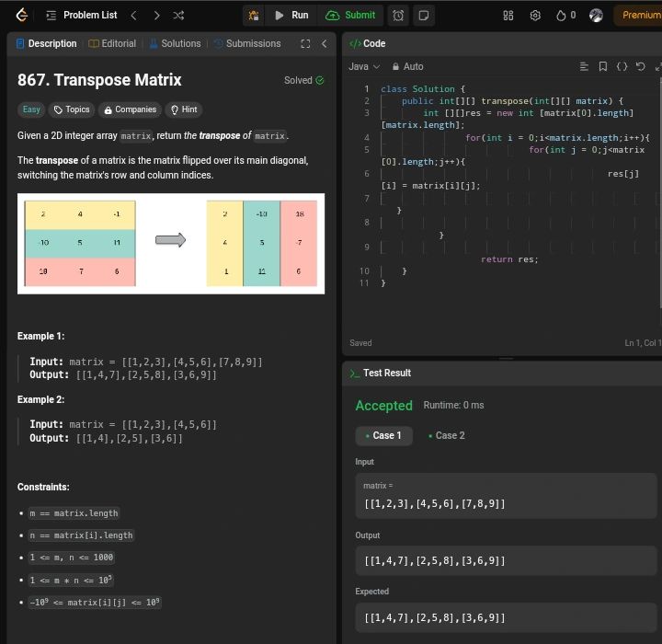662x644 pixels.
Task: Bookmark the code with bookmark icon
Action: coord(602,66)
